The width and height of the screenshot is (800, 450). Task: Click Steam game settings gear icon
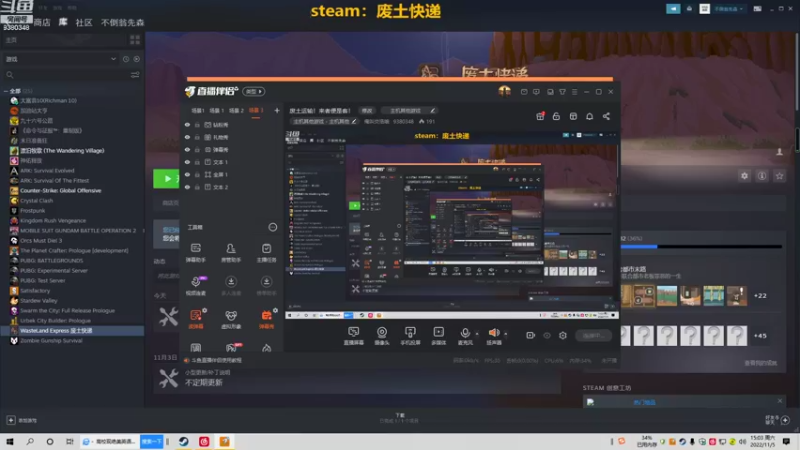pyautogui.click(x=744, y=176)
